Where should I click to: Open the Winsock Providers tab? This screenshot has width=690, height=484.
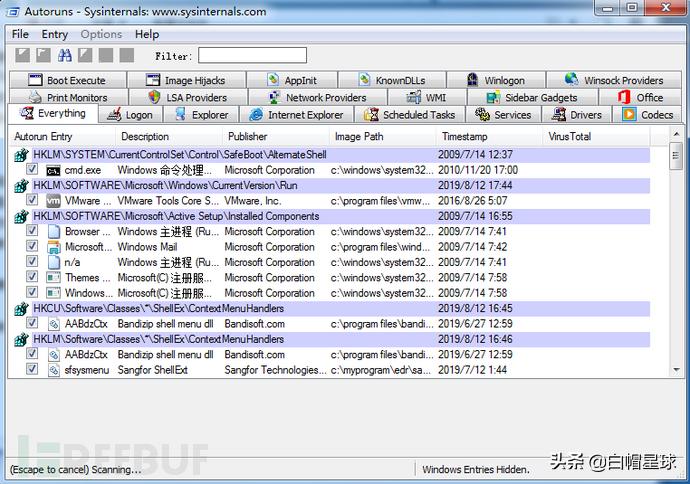pyautogui.click(x=614, y=80)
